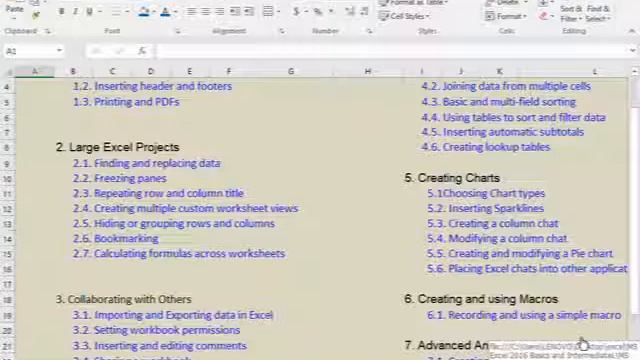The width and height of the screenshot is (640, 360).
Task: Open link 1.3 Printing and PDFs
Action: pos(126,102)
